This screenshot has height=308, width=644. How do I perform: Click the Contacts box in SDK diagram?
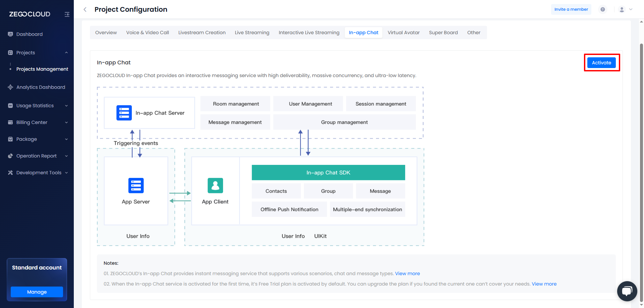(276, 191)
